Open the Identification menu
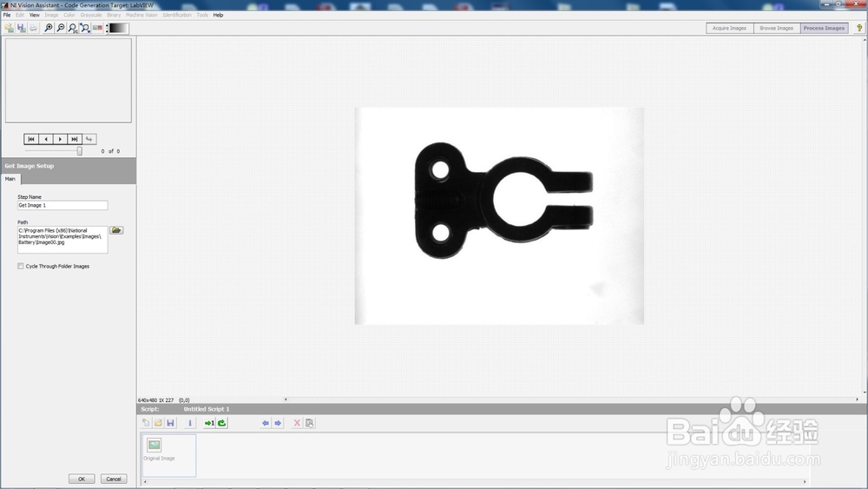 click(177, 15)
